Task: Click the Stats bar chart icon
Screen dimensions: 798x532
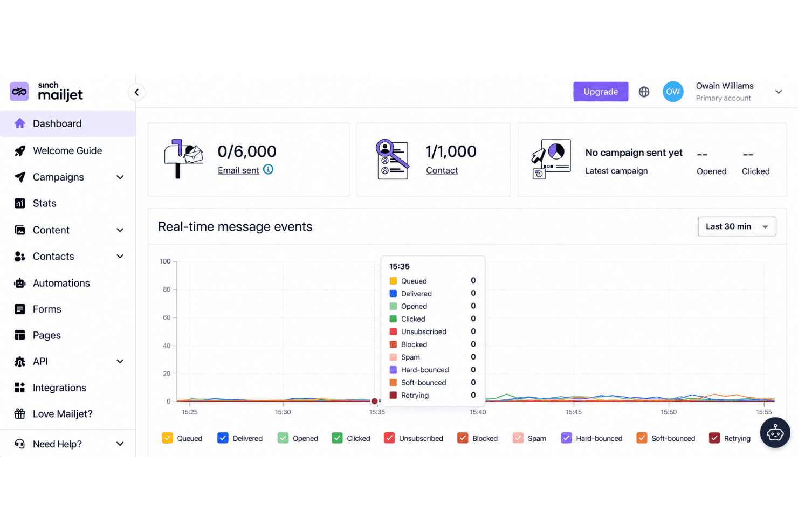Action: pos(20,203)
